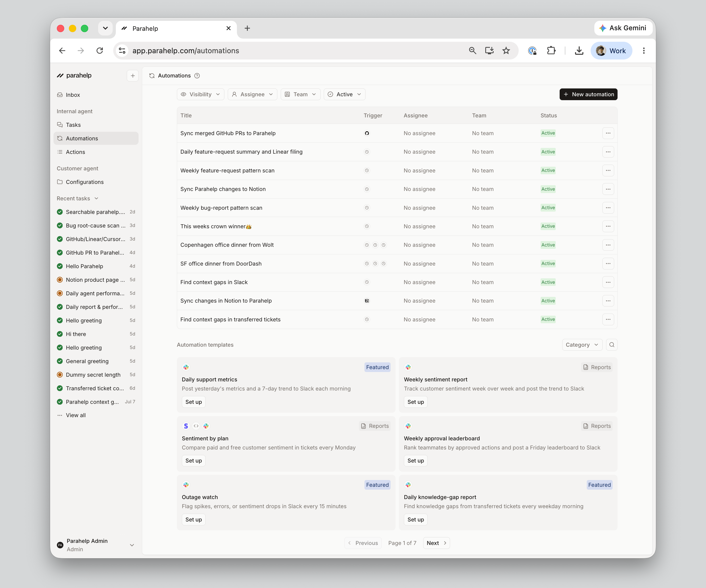The image size is (706, 588).
Task: Click the Slack icon on Daily support metrics card
Action: [186, 367]
